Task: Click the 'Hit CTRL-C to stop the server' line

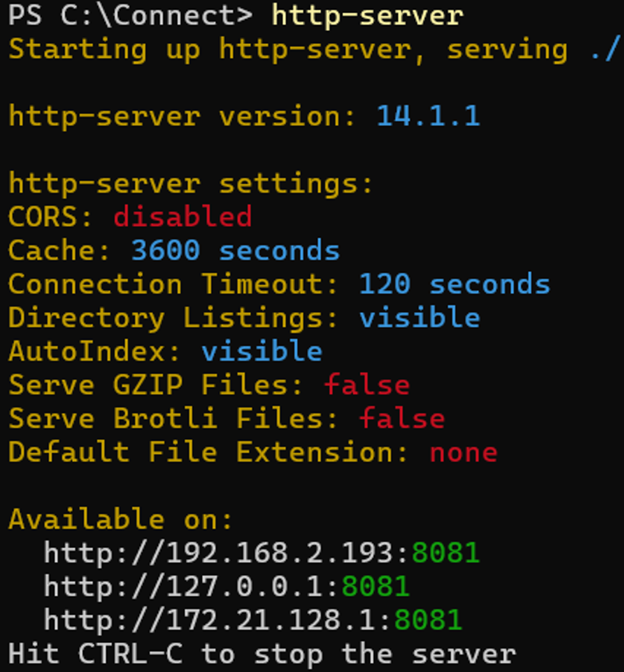Action: click(x=263, y=654)
